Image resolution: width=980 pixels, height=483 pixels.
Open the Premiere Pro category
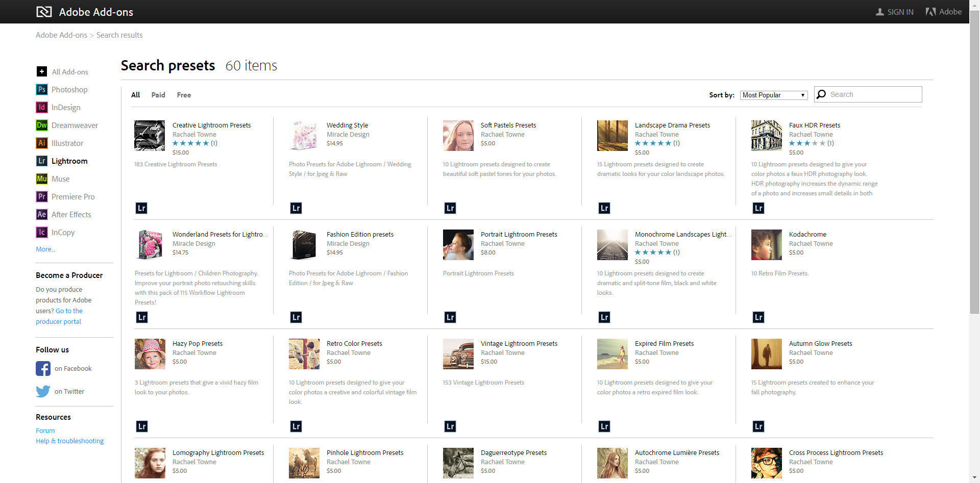[73, 197]
